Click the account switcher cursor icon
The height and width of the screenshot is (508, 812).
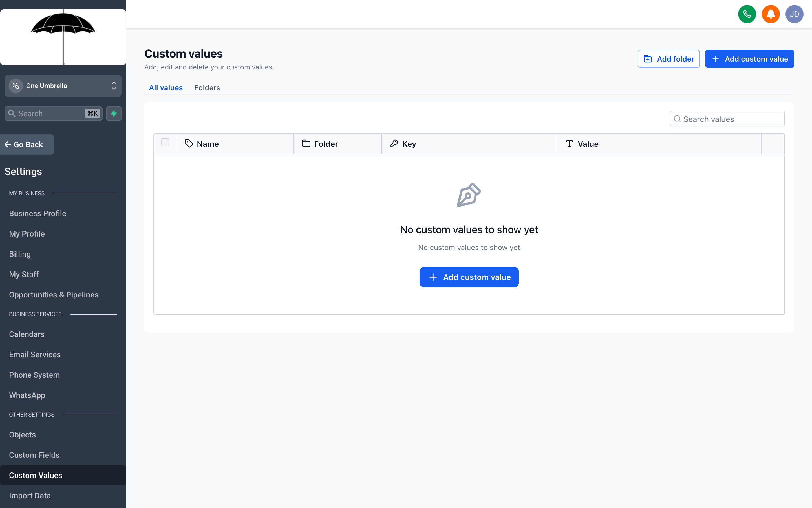point(16,86)
